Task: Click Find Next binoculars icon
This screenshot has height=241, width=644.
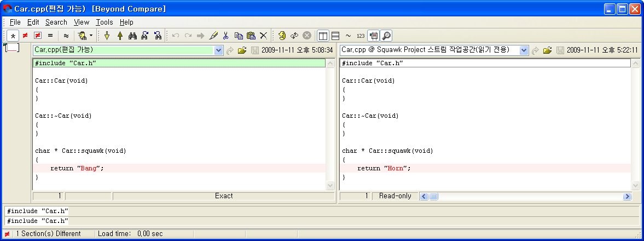Action: (144, 36)
